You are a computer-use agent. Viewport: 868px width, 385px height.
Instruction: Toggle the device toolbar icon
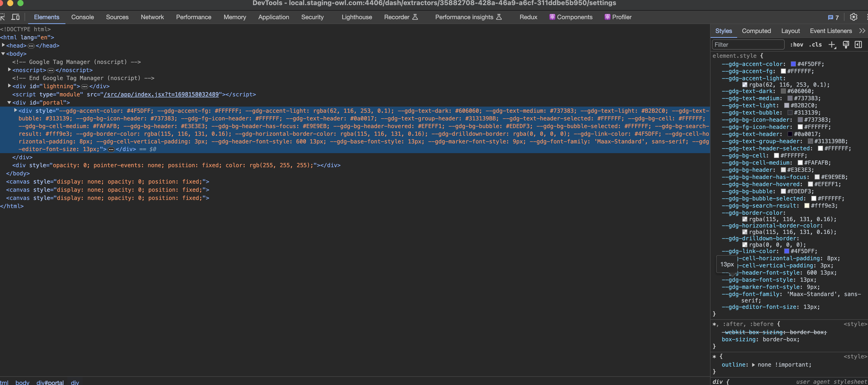[x=16, y=17]
